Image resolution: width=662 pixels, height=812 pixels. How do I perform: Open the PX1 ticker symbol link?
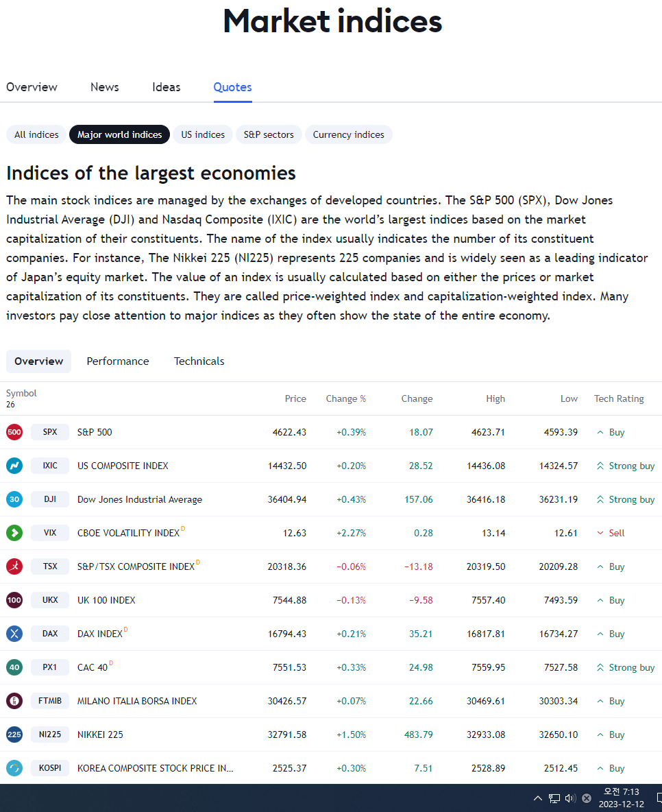coord(50,667)
